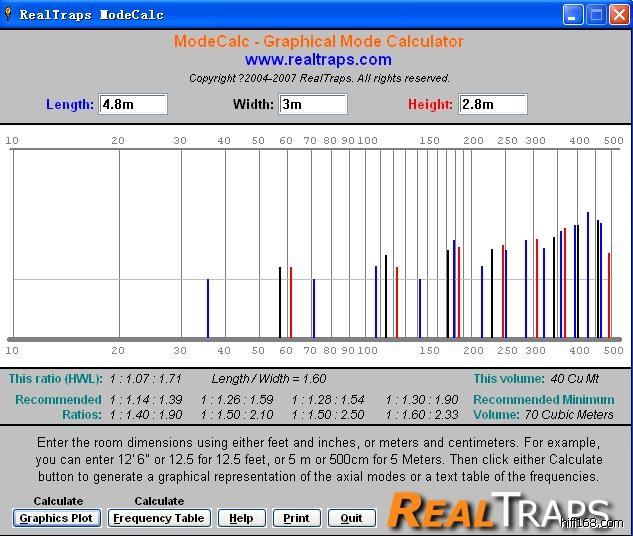Click the black mode line just before 60 Hz
The width and height of the screenshot is (633, 536).
[280, 302]
